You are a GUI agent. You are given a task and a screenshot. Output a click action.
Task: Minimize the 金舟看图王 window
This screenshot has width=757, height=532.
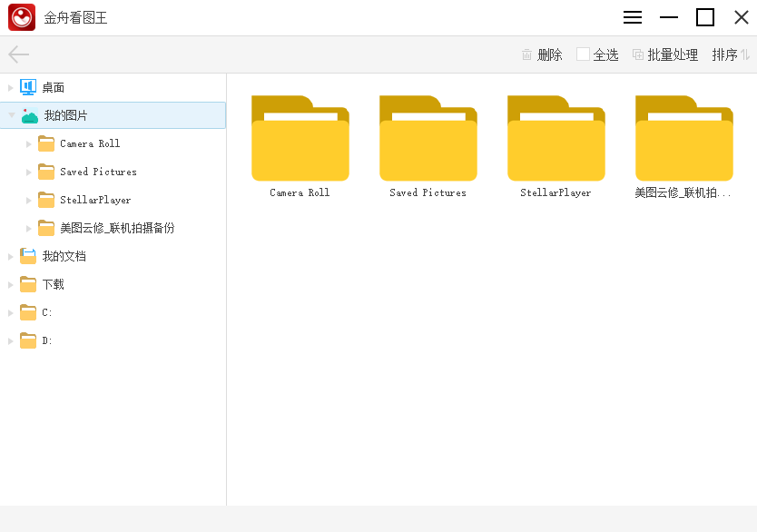(669, 17)
